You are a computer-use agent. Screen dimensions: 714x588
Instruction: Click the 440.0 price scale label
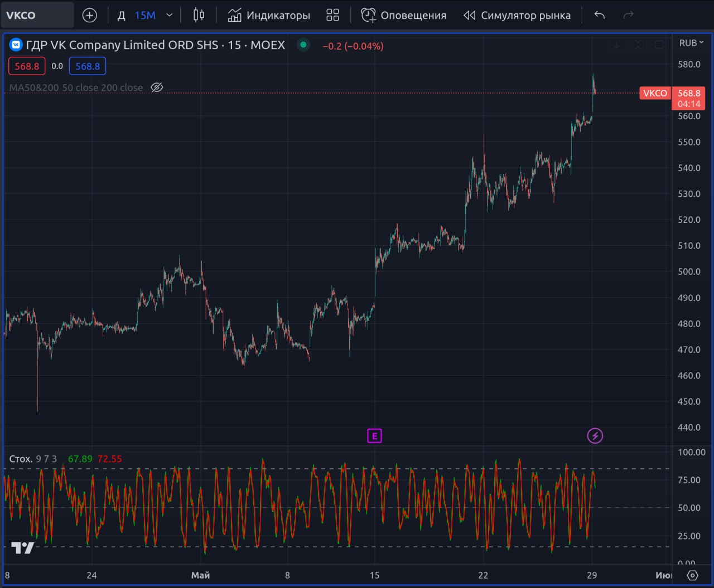(x=689, y=427)
